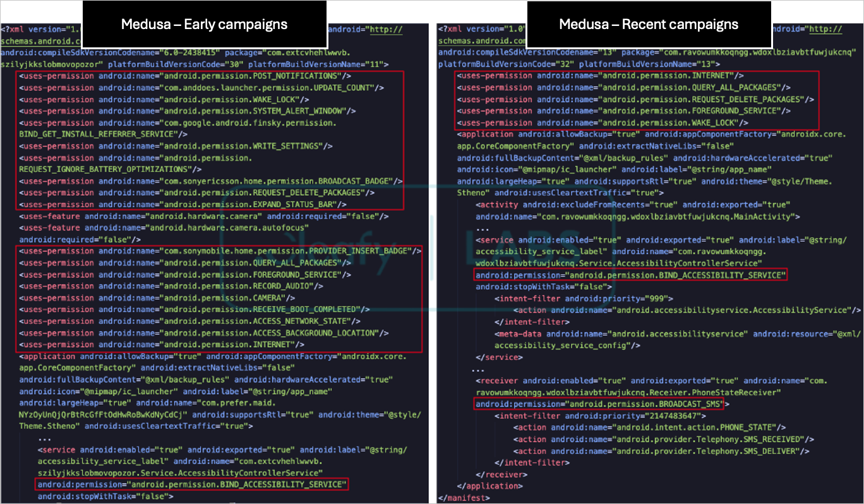Select the sonymobile PROVIDER_INSERT_BADGE permission line
Image resolution: width=864 pixels, height=504 pixels.
[x=220, y=251]
